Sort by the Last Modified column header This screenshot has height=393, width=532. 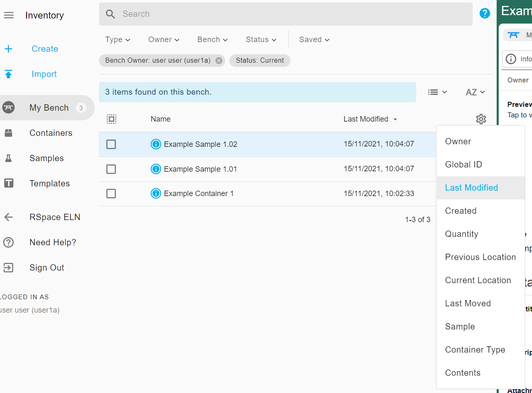coord(370,119)
